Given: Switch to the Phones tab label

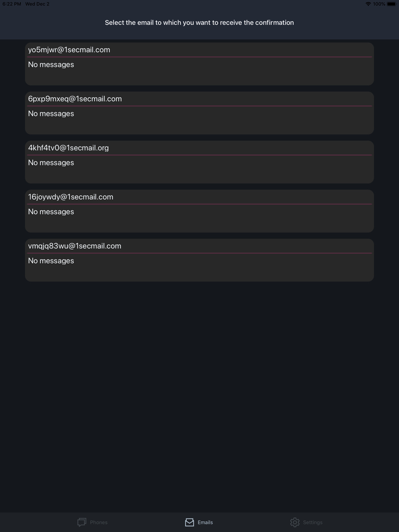Looking at the screenshot, I should coord(99,522).
